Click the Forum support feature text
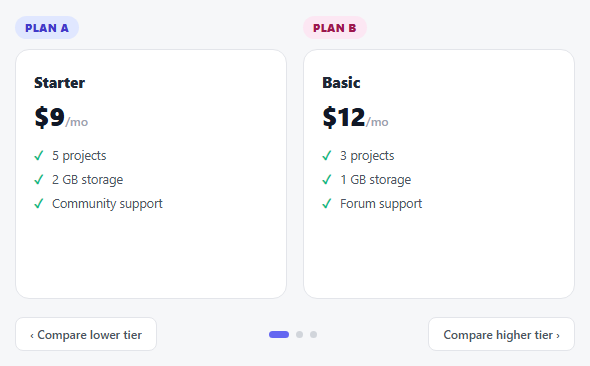Screen dimensions: 590x366 tap(381, 204)
